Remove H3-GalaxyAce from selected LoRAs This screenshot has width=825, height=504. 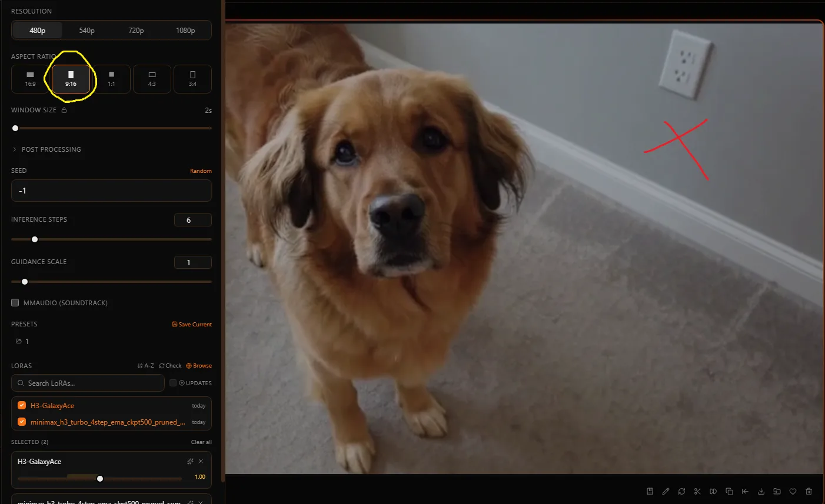[201, 461]
